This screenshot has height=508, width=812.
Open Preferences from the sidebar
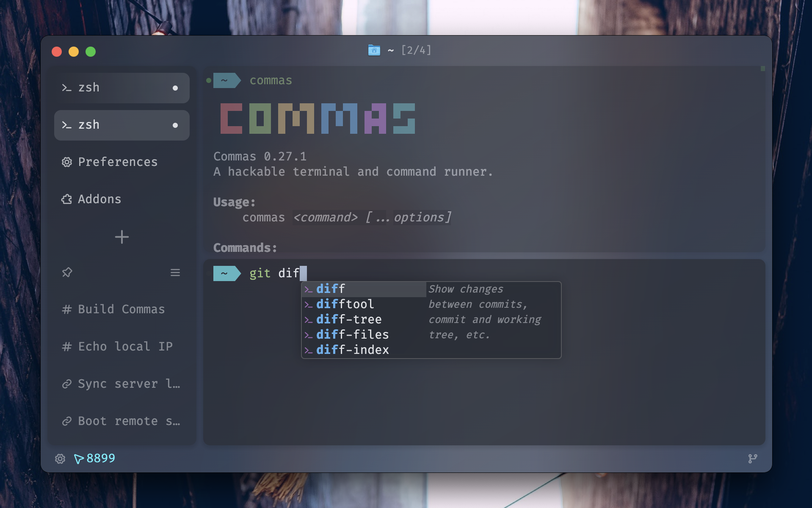[118, 162]
